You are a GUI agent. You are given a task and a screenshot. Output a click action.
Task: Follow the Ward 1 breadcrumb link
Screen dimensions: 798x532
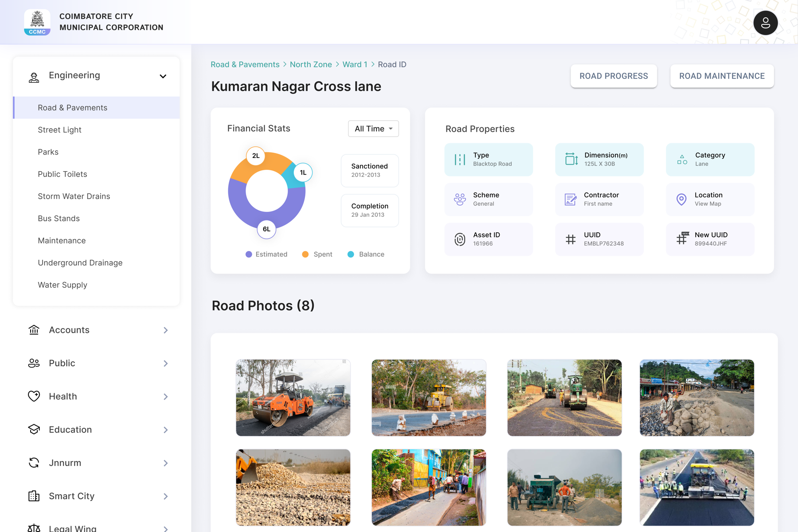[x=355, y=64]
